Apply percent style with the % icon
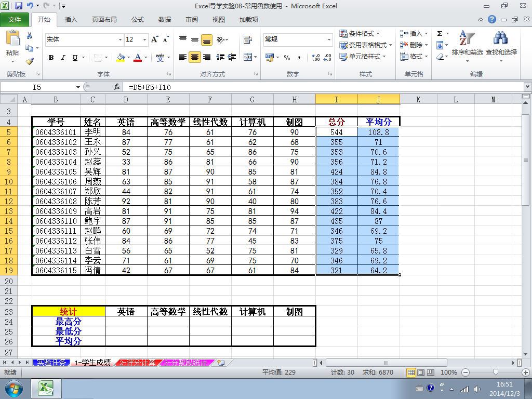 coord(287,58)
